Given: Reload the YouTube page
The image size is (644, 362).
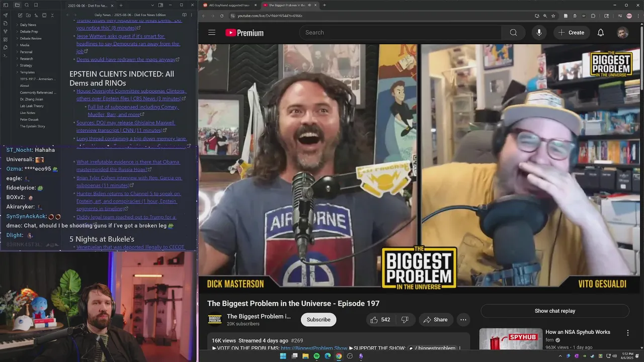Looking at the screenshot, I should tap(222, 16).
